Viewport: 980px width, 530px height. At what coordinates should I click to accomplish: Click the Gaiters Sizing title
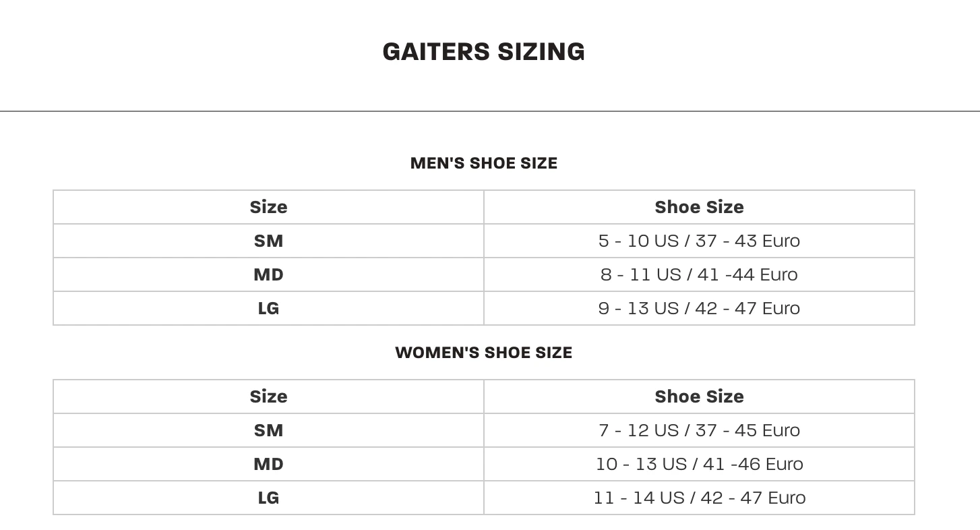(483, 52)
